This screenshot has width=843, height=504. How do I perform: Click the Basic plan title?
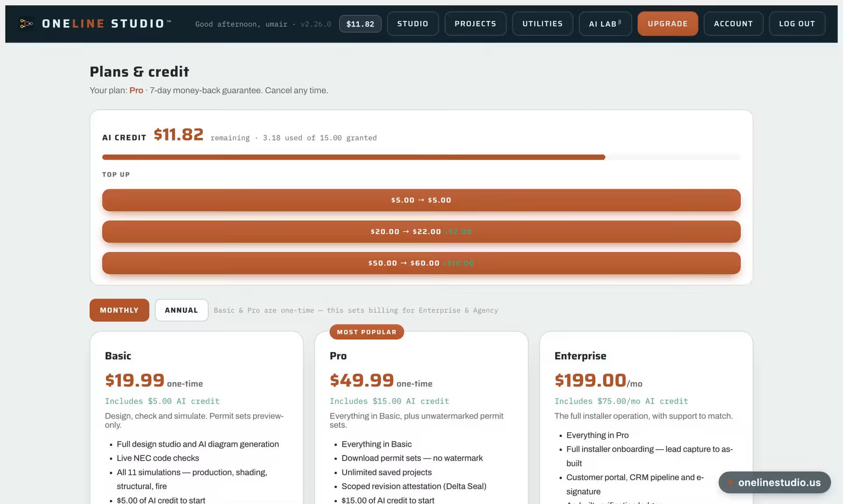(x=118, y=356)
